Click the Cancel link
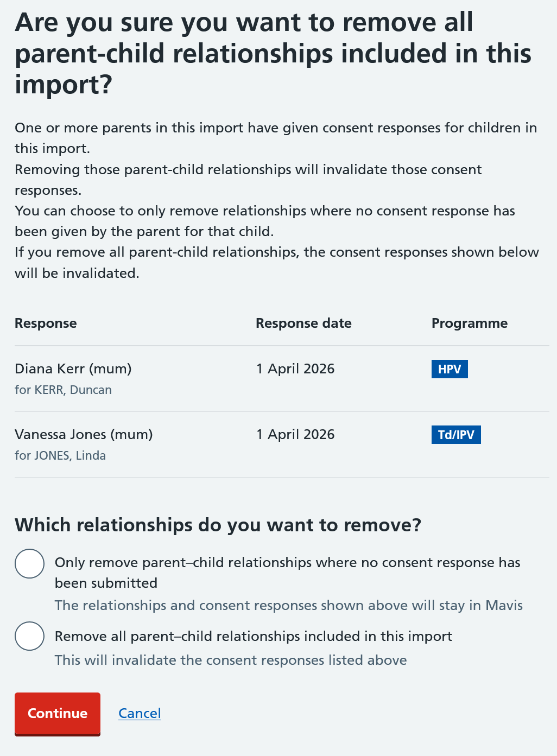 [x=139, y=714]
